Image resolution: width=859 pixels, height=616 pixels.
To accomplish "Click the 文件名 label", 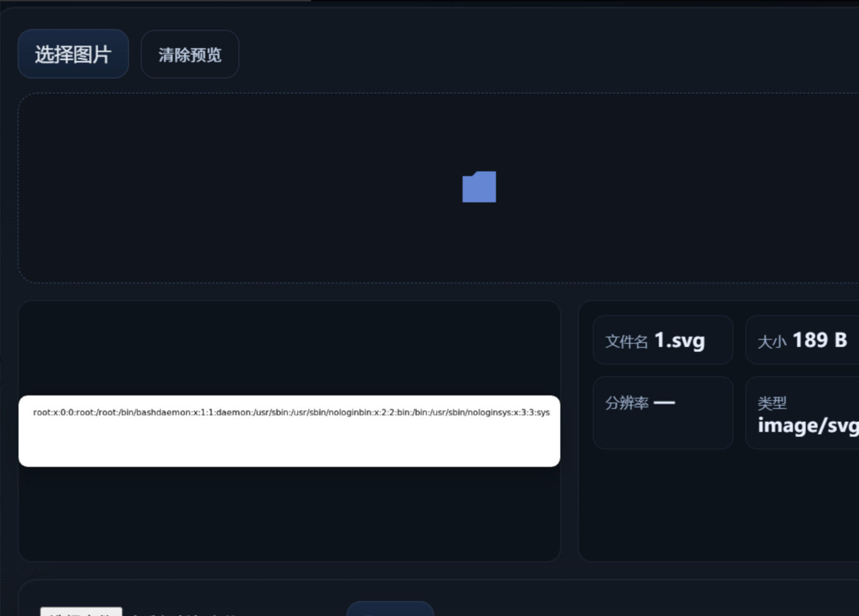I will tap(627, 342).
